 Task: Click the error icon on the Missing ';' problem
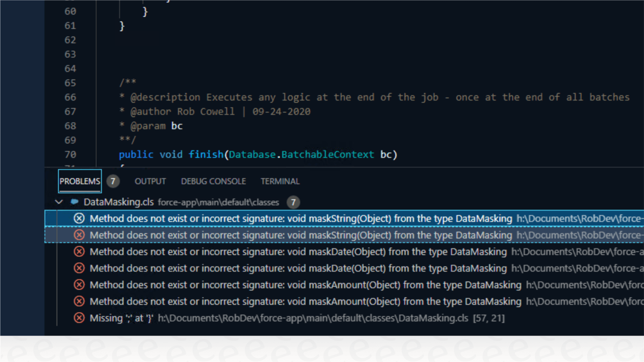click(x=79, y=318)
